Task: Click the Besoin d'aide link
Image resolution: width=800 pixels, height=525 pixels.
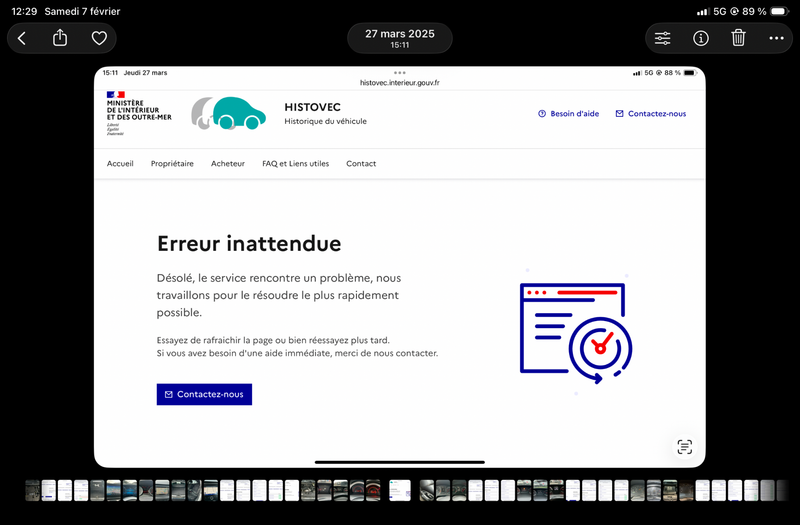Action: (568, 114)
